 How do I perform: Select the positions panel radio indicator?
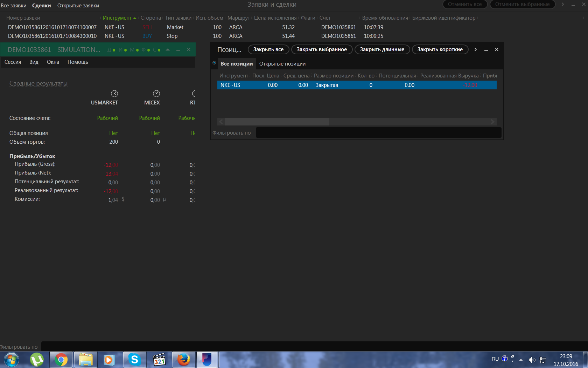point(214,63)
